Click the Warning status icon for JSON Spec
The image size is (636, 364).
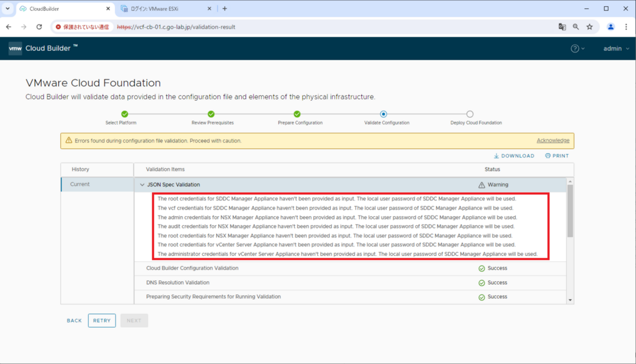coord(481,185)
